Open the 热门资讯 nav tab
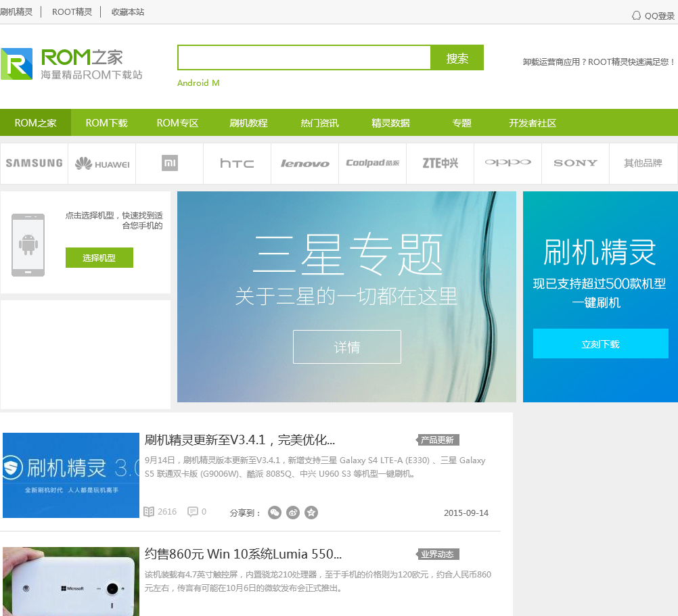This screenshot has width=678, height=616. (319, 122)
